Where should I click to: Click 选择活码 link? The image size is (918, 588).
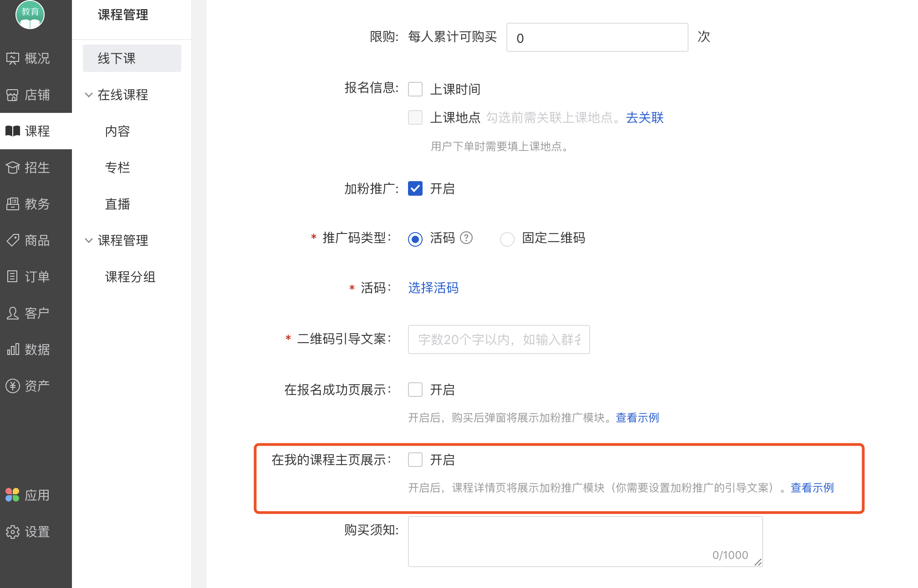pyautogui.click(x=433, y=288)
